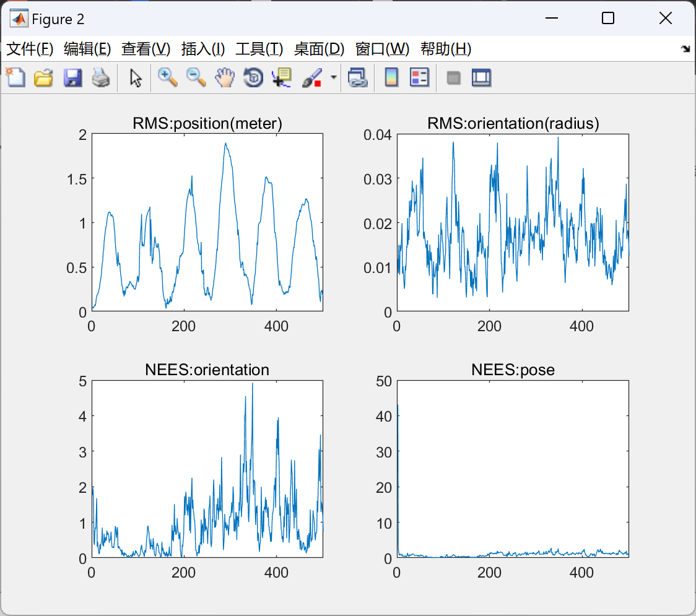Enable the Pan hand tool
The height and width of the screenshot is (616, 696).
pyautogui.click(x=225, y=77)
